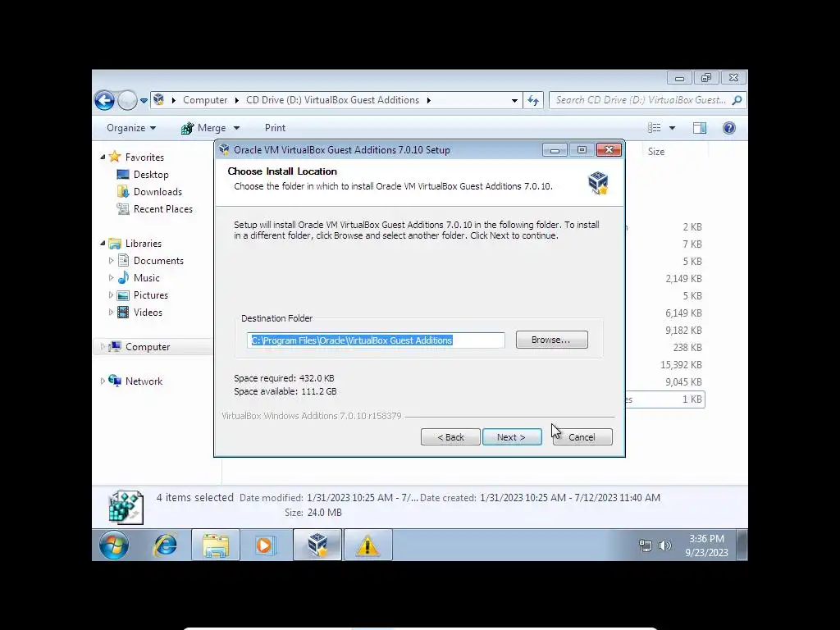
Task: Click the Next button in setup wizard
Action: [x=512, y=437]
